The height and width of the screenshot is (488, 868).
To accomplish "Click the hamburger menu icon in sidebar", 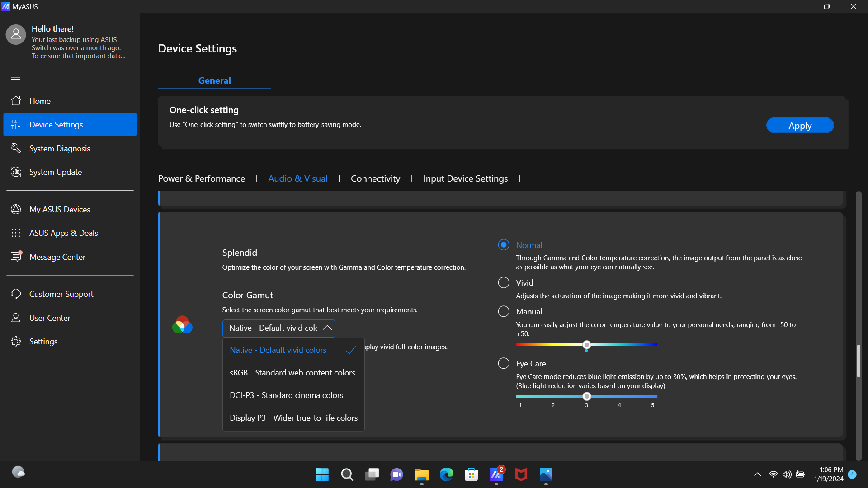I will tap(16, 77).
